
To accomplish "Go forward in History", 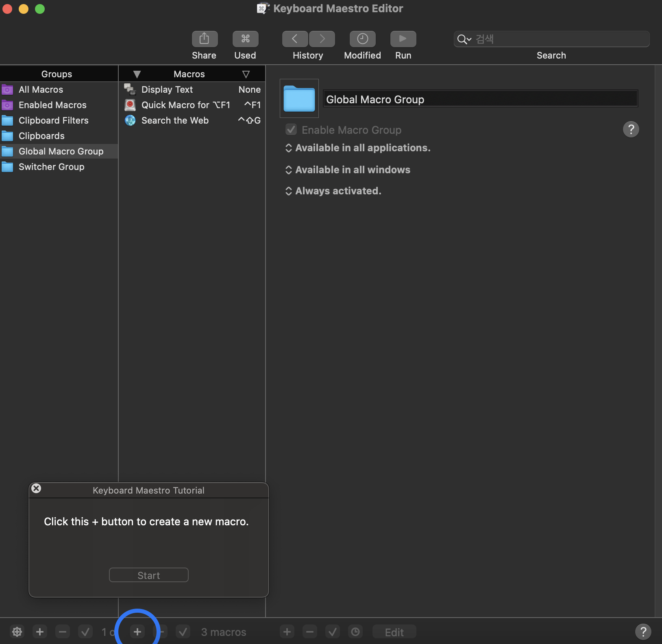I will pyautogui.click(x=322, y=39).
